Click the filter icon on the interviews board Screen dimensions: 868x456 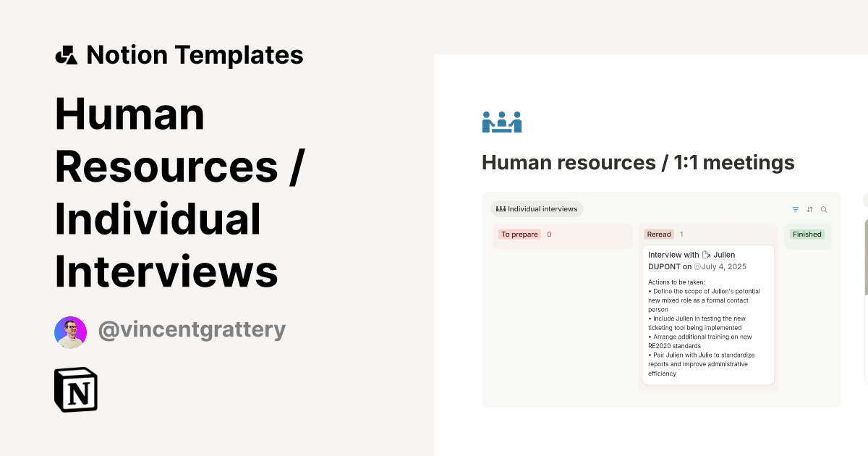tap(795, 209)
